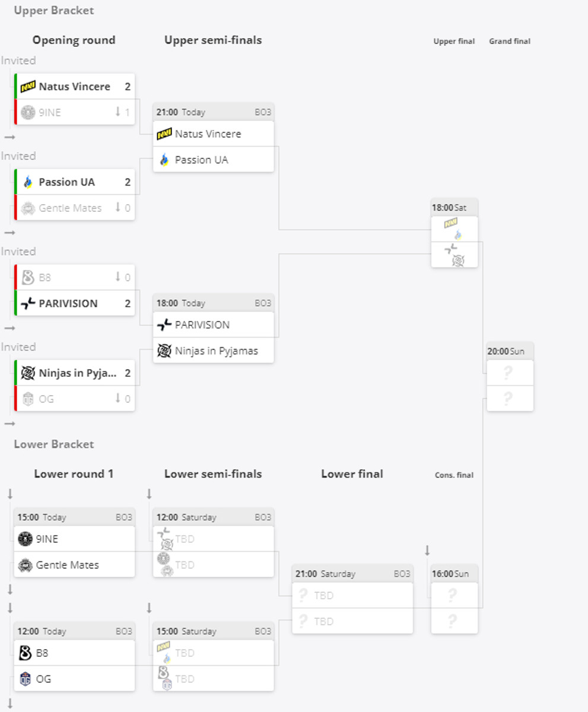Select Natus Vincere team name in upper semi-finals
Screen dimensions: 588x712
pyautogui.click(x=208, y=134)
